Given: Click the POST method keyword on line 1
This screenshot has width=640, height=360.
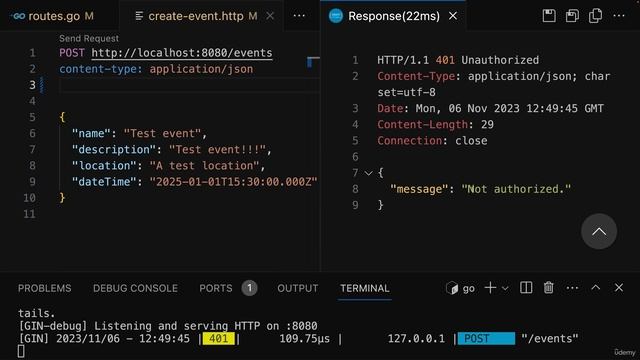Looking at the screenshot, I should click(x=72, y=53).
